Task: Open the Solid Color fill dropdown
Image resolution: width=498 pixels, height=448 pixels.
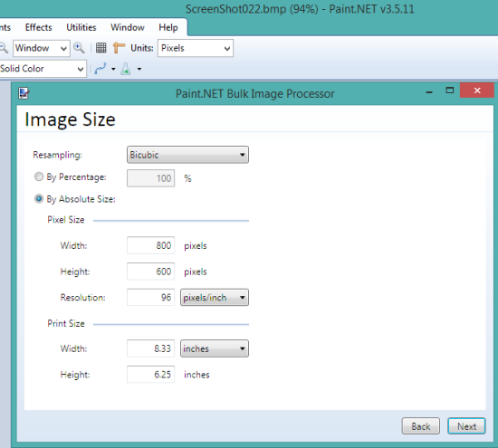Action: 43,69
